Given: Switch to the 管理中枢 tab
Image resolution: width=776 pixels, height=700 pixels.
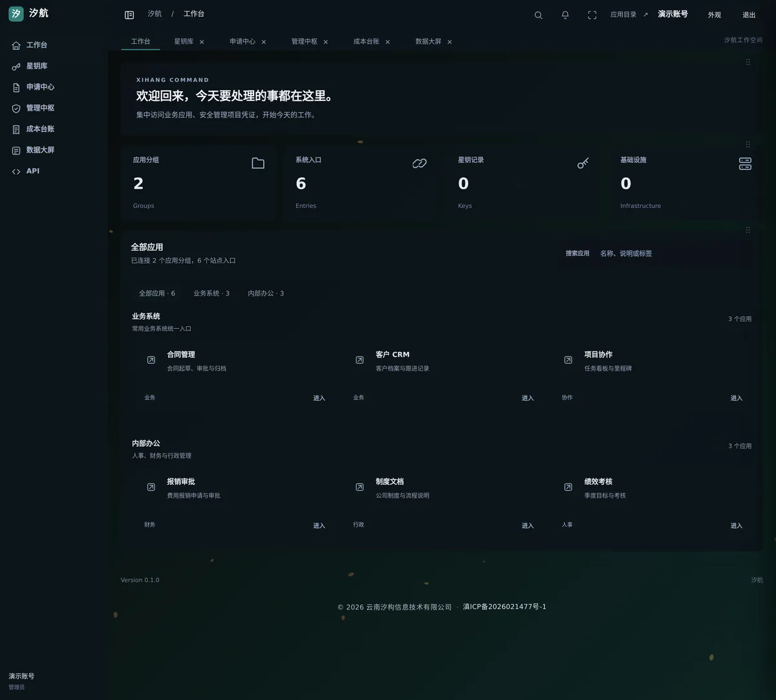Looking at the screenshot, I should tap(304, 41).
